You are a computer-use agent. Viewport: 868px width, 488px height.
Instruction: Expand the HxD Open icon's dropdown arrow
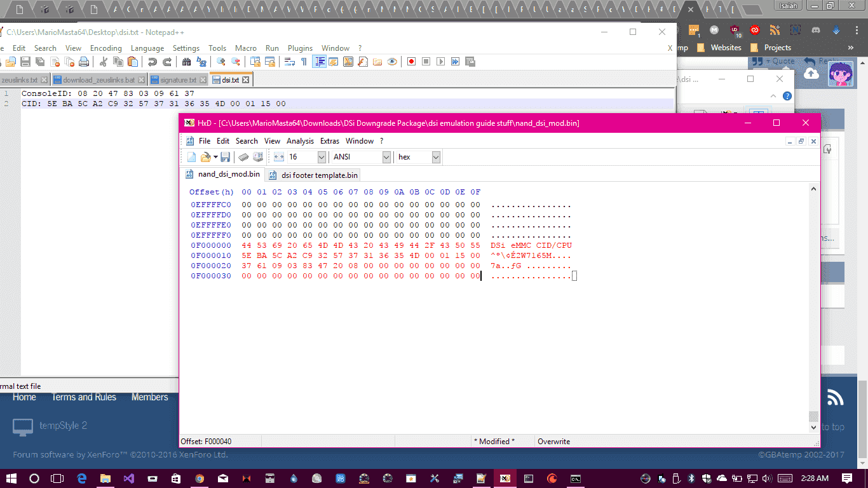coord(215,157)
